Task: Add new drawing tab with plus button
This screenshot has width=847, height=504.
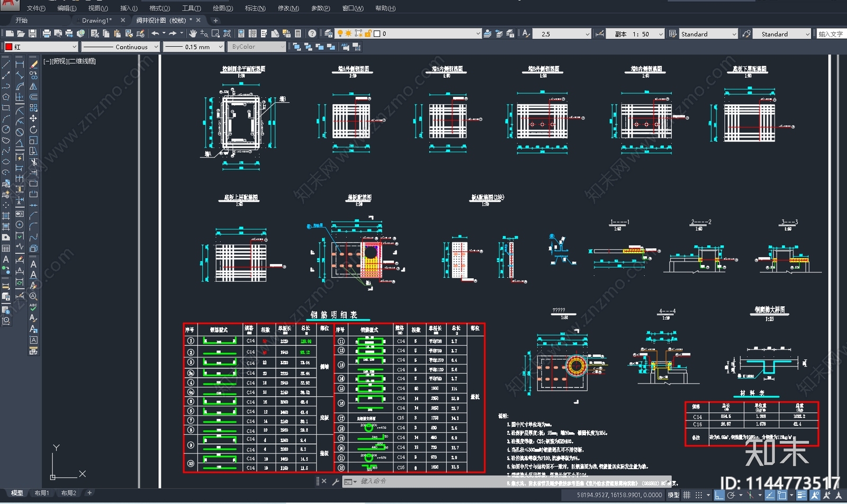Action: pyautogui.click(x=215, y=20)
